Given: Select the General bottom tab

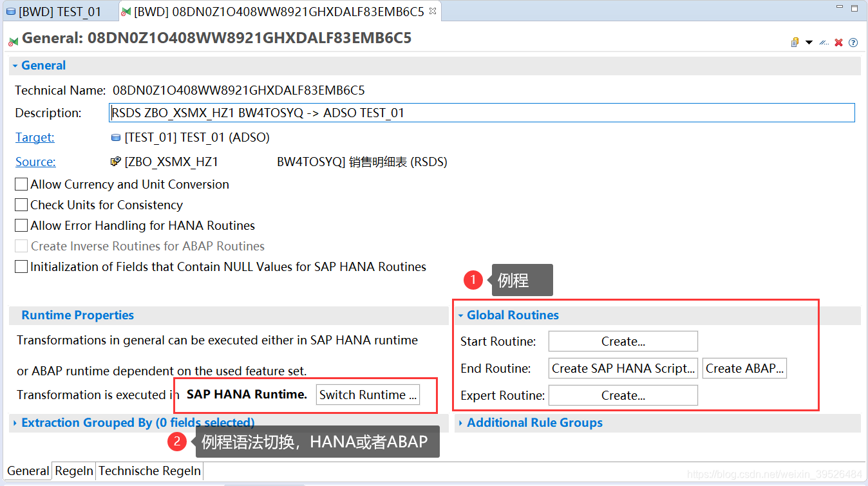Looking at the screenshot, I should pyautogui.click(x=28, y=471).
